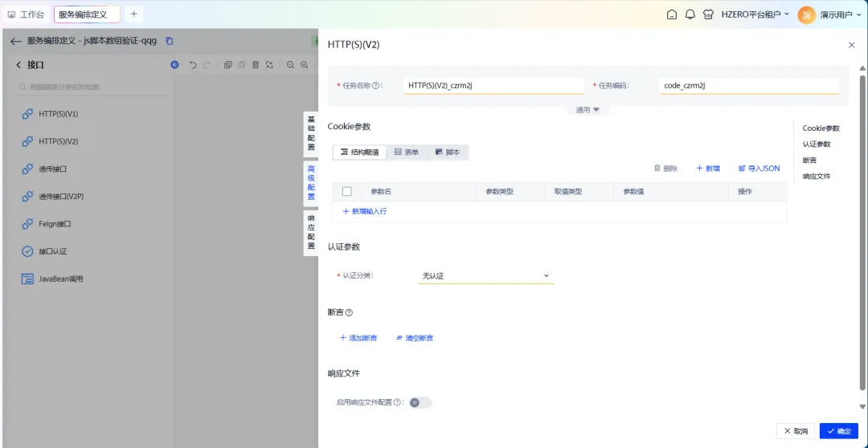
Task: Open the 演示用户 user menu
Action: [x=841, y=15]
